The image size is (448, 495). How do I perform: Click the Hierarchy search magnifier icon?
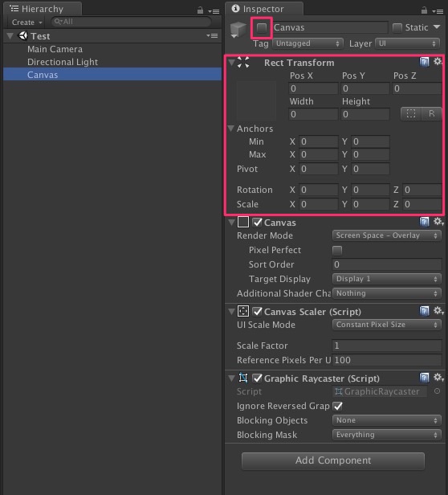58,22
